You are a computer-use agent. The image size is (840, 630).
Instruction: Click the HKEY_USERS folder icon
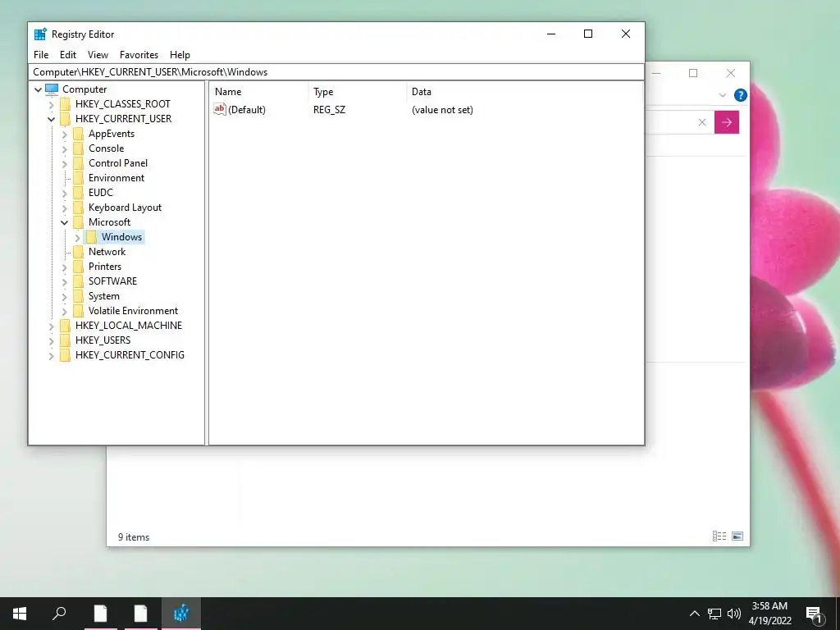[x=65, y=340]
